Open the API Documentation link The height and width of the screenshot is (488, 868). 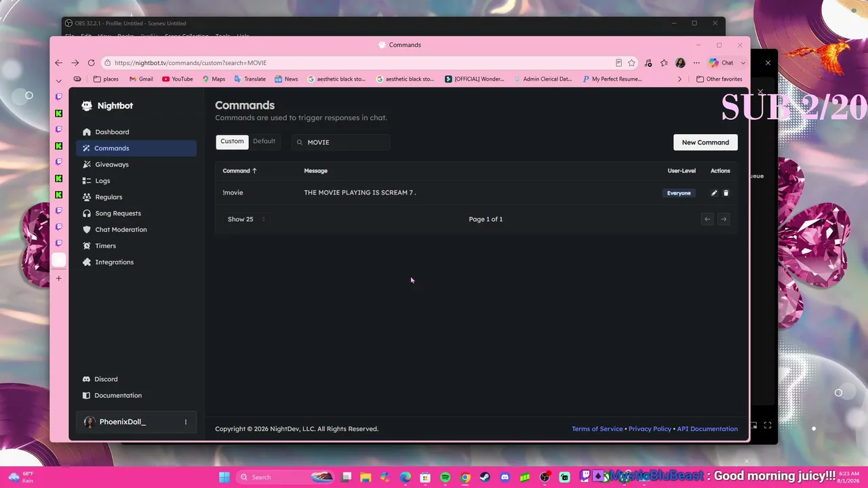[707, 429]
